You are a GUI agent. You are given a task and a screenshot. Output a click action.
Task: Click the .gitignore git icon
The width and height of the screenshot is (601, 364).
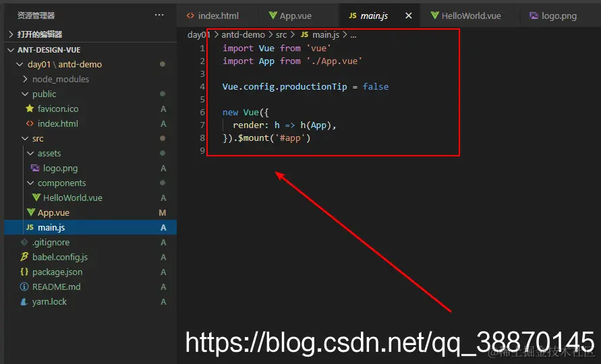[x=24, y=242]
